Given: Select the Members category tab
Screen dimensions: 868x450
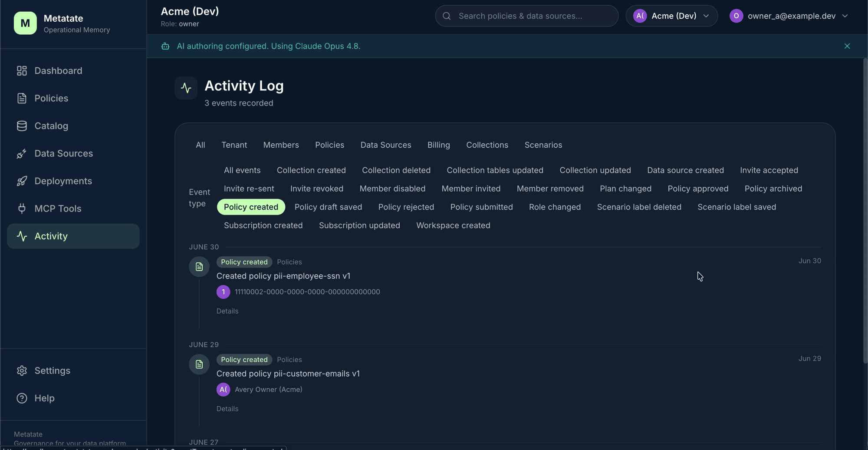Looking at the screenshot, I should pyautogui.click(x=281, y=145).
